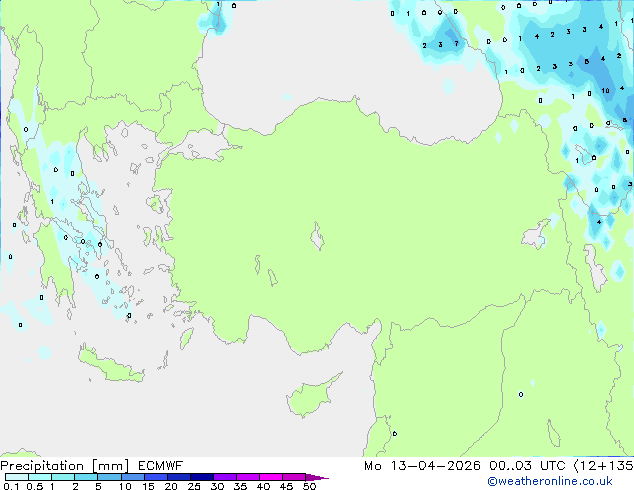634x490 pixels.
Task: Click the '7' precipitation value on map
Action: click(x=456, y=43)
